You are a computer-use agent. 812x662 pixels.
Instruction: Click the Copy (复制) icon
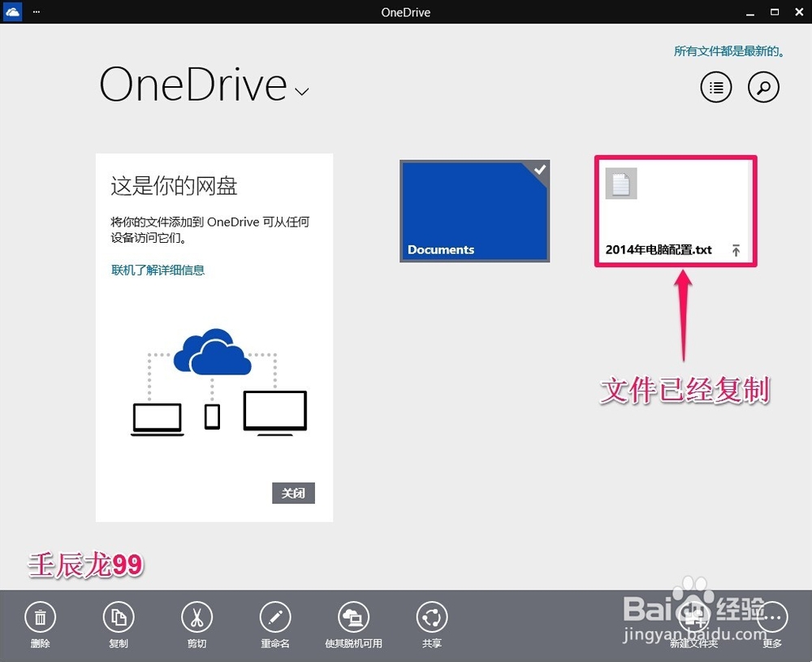pos(119,617)
